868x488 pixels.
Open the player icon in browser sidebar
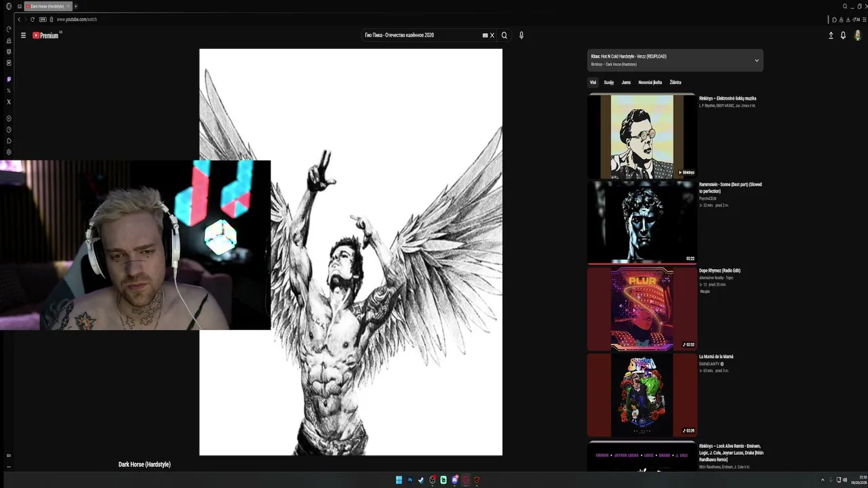click(9, 119)
